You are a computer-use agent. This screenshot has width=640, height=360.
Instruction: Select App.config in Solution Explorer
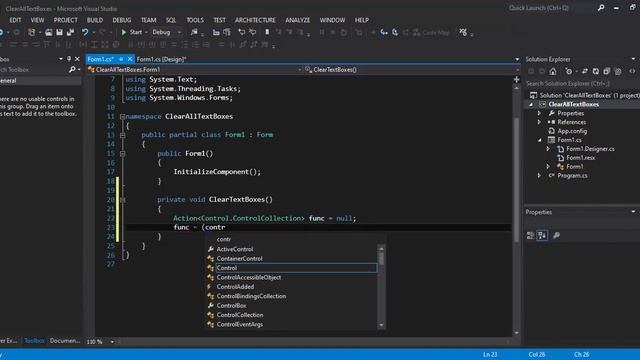(x=572, y=131)
